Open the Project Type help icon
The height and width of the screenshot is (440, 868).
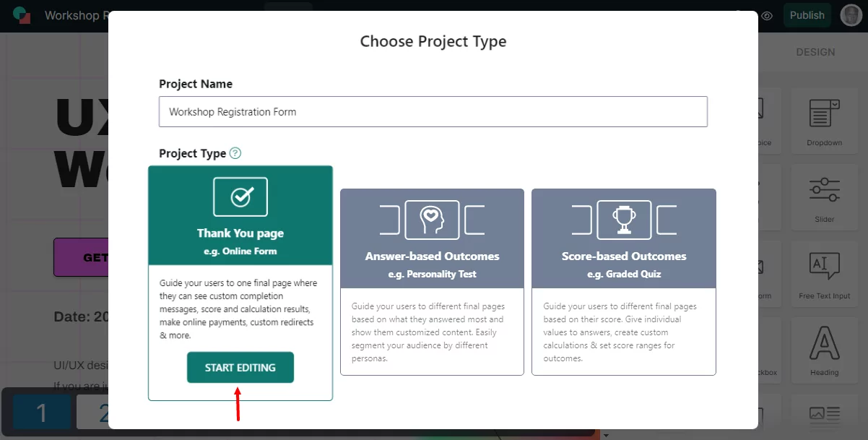pyautogui.click(x=235, y=153)
